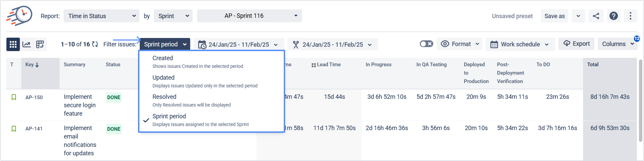Viewport: 644px width, 161px height.
Task: Open the chart view icon
Action: click(26, 44)
